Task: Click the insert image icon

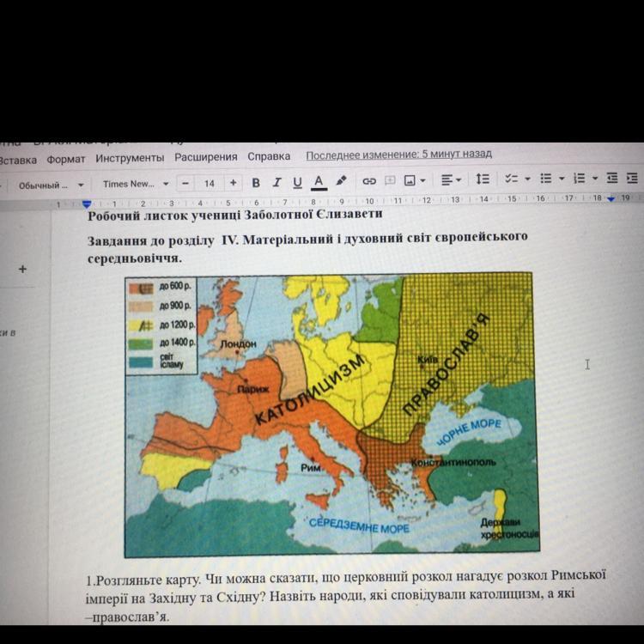Action: pos(410,181)
